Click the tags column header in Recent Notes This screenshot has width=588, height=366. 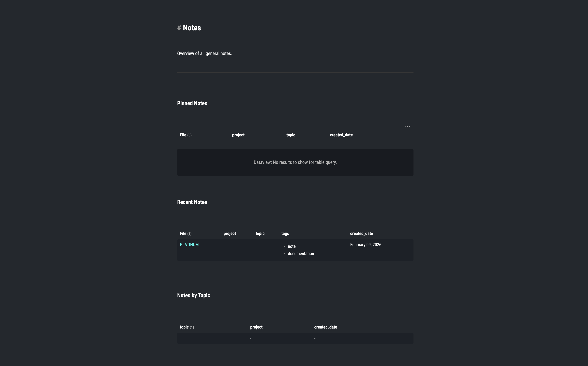tap(285, 233)
